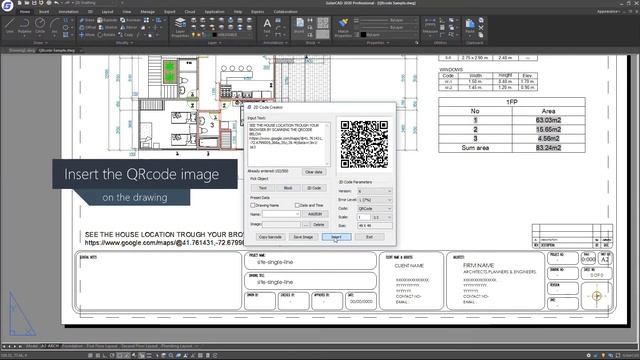Click the Save Image button
640x360 pixels.
point(303,237)
